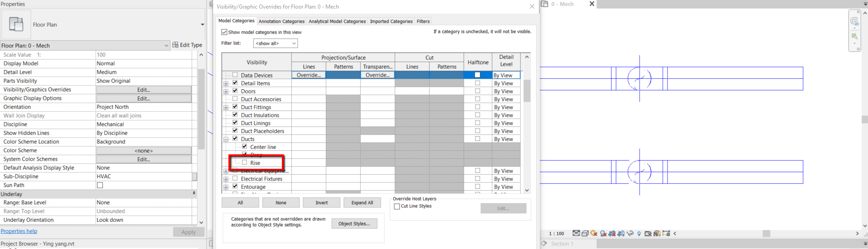Enable the Rise subcategory checkbox under Ducts

click(x=245, y=163)
